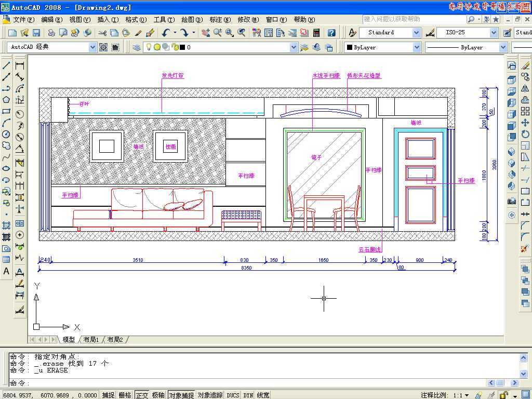
Task: Select the Mirror modify tool
Action: pyautogui.click(x=525, y=88)
